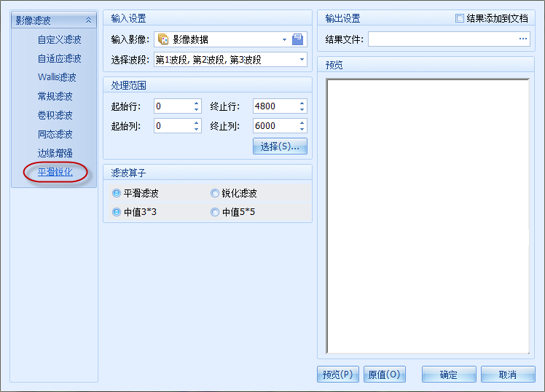This screenshot has width=545, height=392.
Task: Click the 确定 button
Action: click(449, 375)
